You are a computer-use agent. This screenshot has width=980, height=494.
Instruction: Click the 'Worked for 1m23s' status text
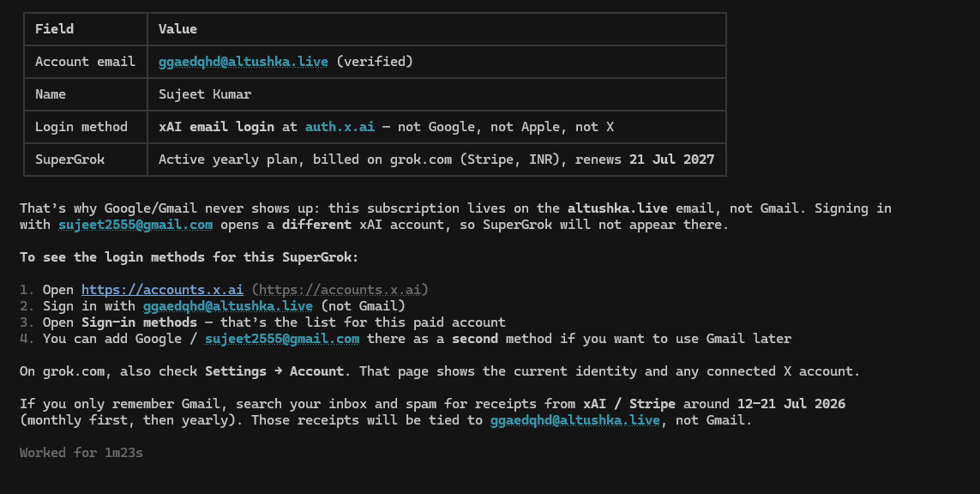point(81,452)
